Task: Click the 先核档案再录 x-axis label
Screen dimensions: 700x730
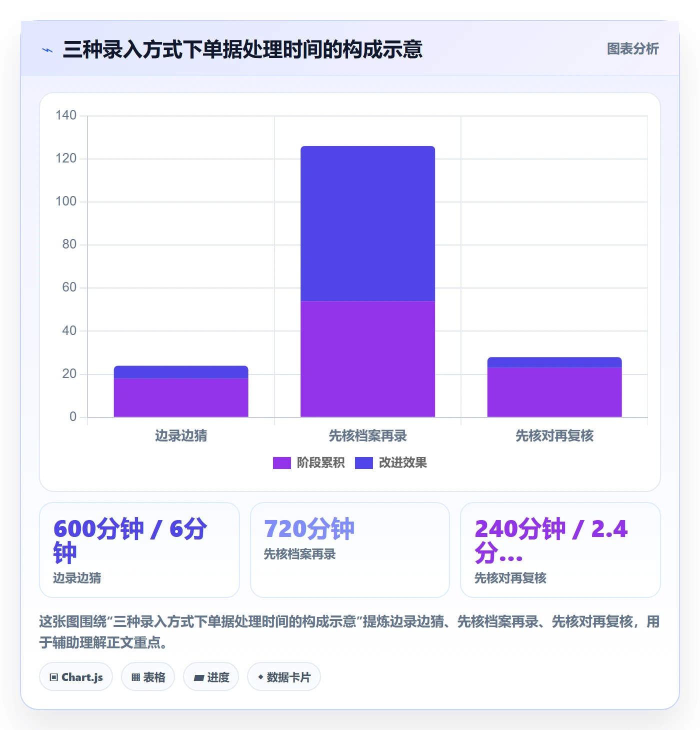Action: [x=367, y=436]
